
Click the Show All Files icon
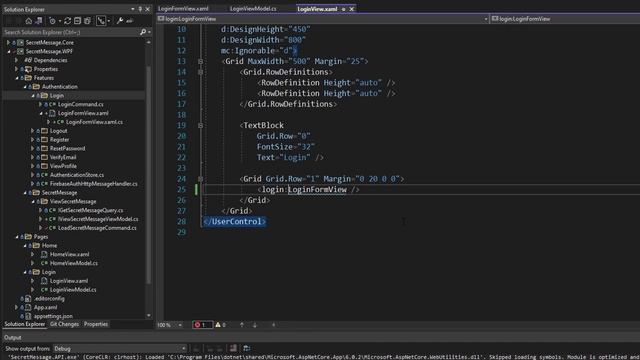87,21
